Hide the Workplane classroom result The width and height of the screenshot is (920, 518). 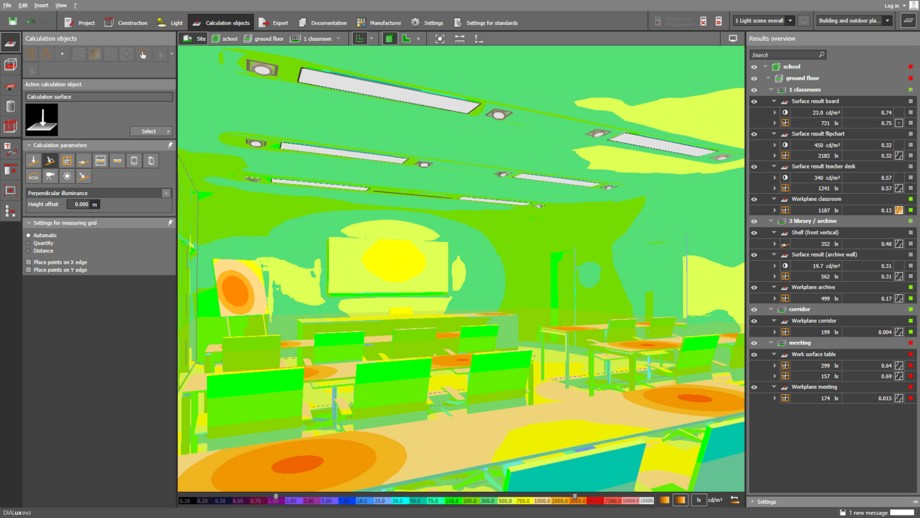click(754, 199)
